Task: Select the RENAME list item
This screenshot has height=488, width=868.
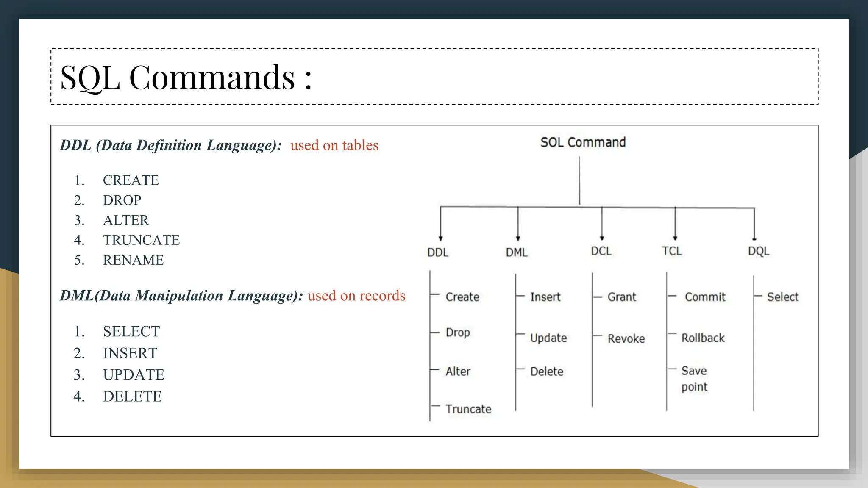Action: tap(133, 260)
